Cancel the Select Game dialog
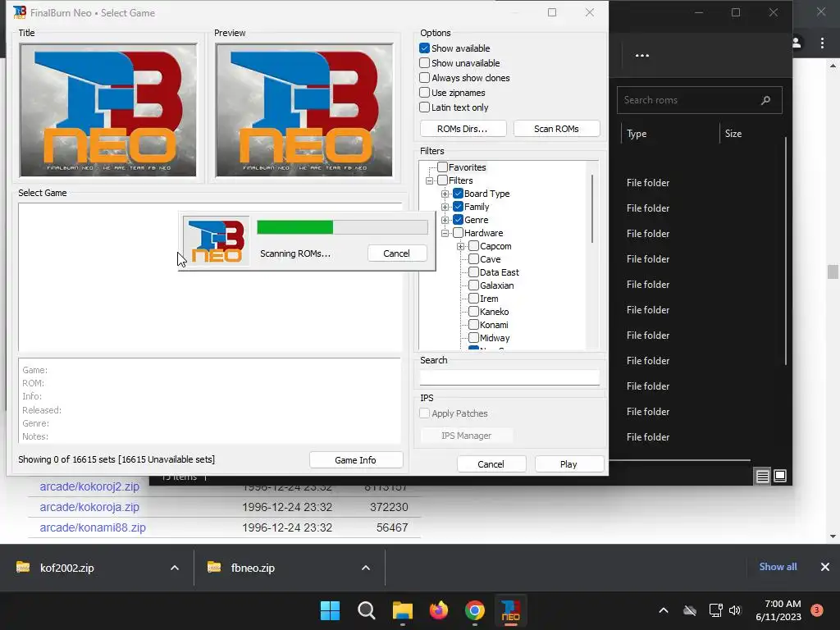Viewport: 840px width, 630px height. coord(491,464)
